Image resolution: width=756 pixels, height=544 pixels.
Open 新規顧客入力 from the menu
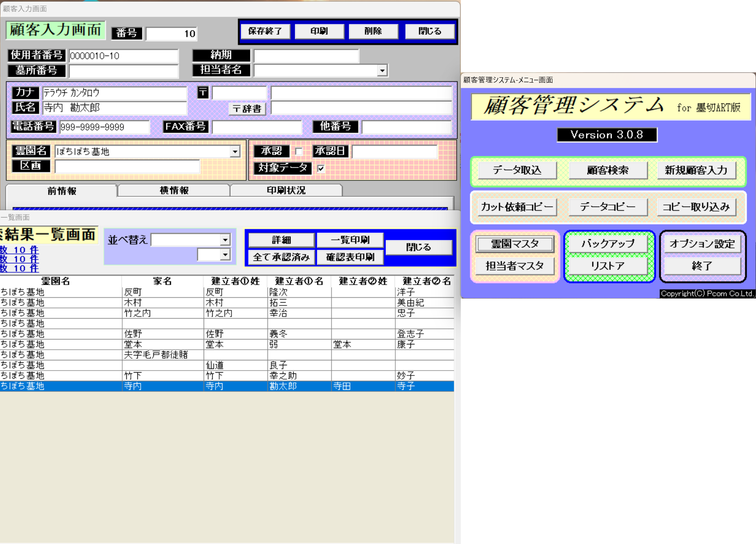[x=696, y=170]
